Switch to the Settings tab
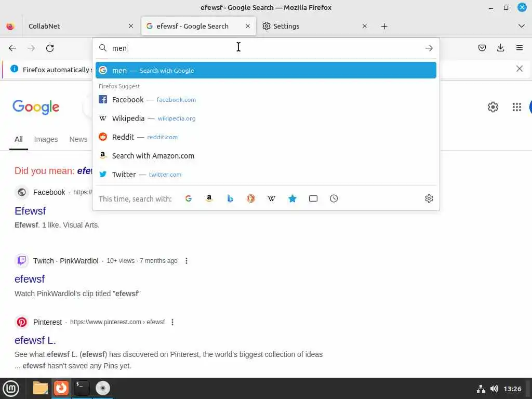Screen dimensions: 532x399 coord(315,26)
